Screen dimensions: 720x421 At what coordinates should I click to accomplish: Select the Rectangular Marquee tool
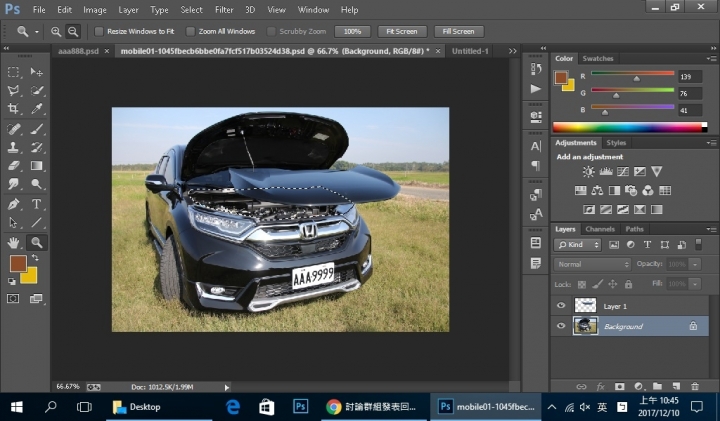click(x=14, y=72)
